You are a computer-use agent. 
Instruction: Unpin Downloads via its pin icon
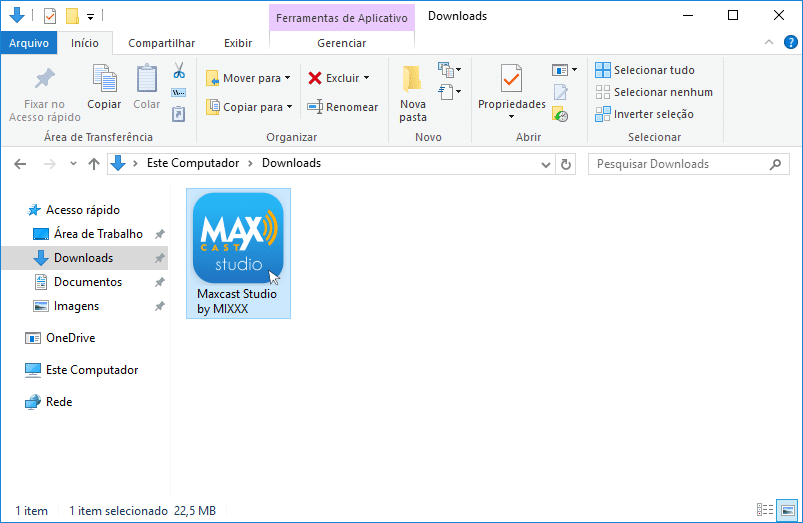point(160,258)
